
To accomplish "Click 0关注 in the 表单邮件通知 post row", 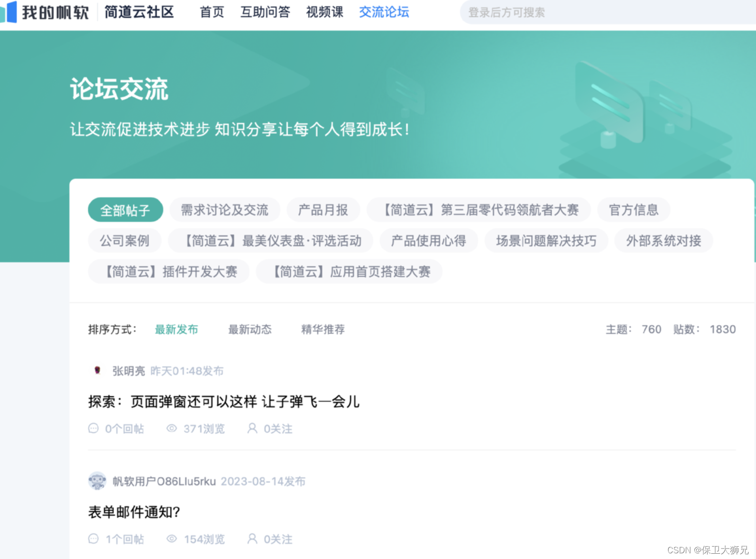I will point(278,539).
